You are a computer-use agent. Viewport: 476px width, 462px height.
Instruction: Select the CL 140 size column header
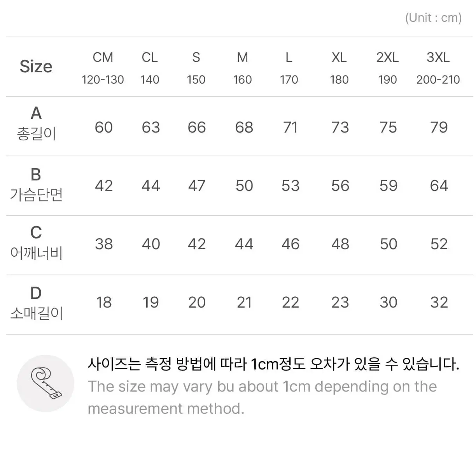pos(150,68)
